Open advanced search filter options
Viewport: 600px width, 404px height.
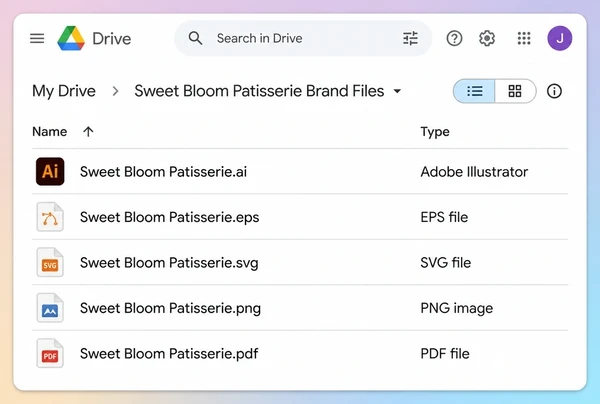click(410, 38)
